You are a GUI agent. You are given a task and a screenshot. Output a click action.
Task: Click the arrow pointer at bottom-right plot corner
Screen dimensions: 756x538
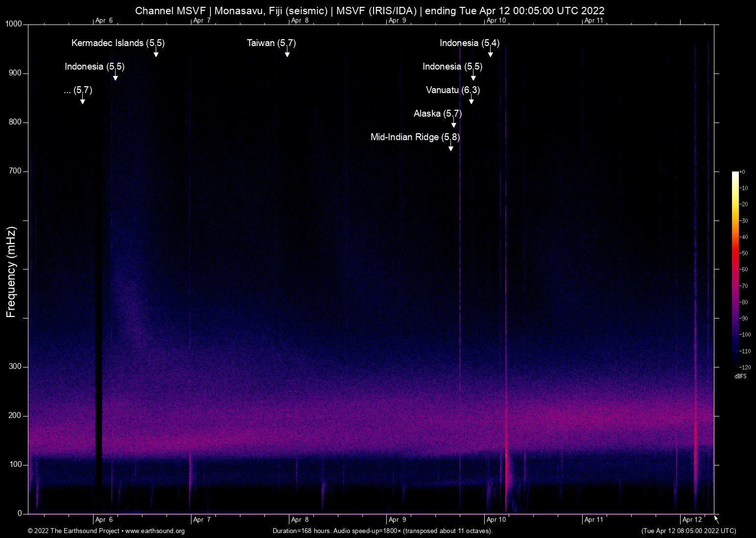pos(716,519)
